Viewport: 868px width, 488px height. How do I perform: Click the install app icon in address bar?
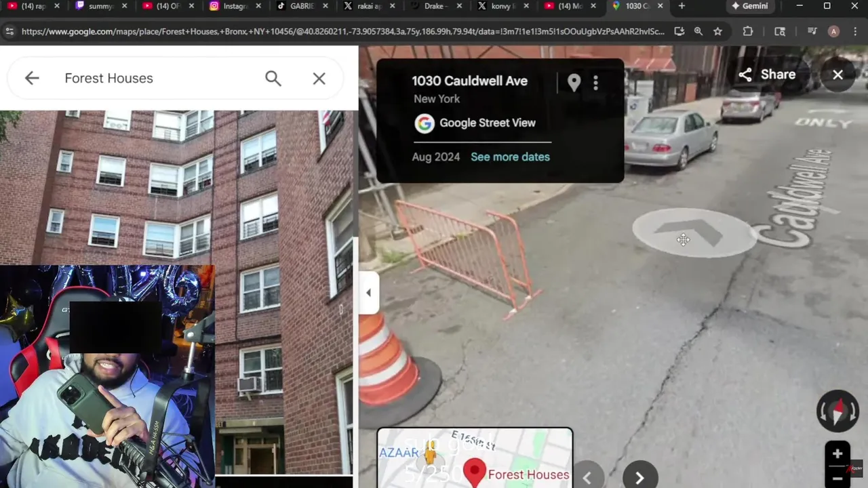[x=679, y=31]
